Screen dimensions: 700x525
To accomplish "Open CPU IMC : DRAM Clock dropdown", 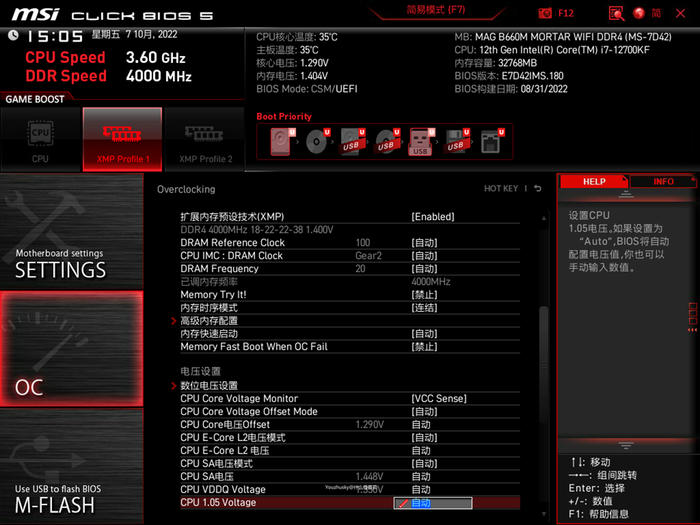I will pos(424,256).
